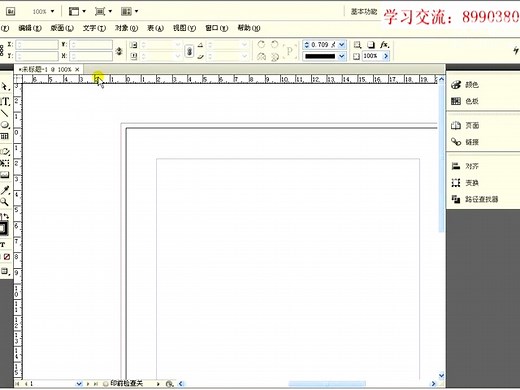Image resolution: width=520 pixels, height=390 pixels.
Task: Click the fx effects icon
Action: tap(384, 45)
